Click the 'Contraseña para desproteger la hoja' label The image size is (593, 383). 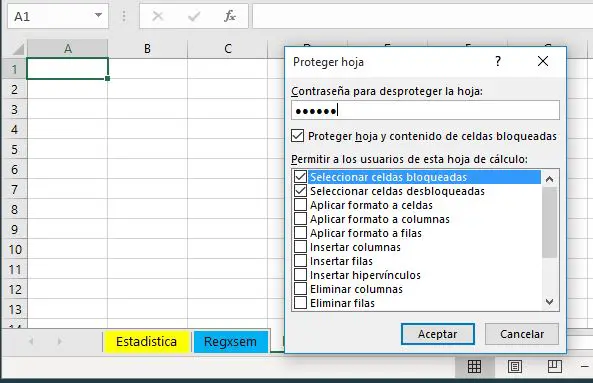[387, 91]
